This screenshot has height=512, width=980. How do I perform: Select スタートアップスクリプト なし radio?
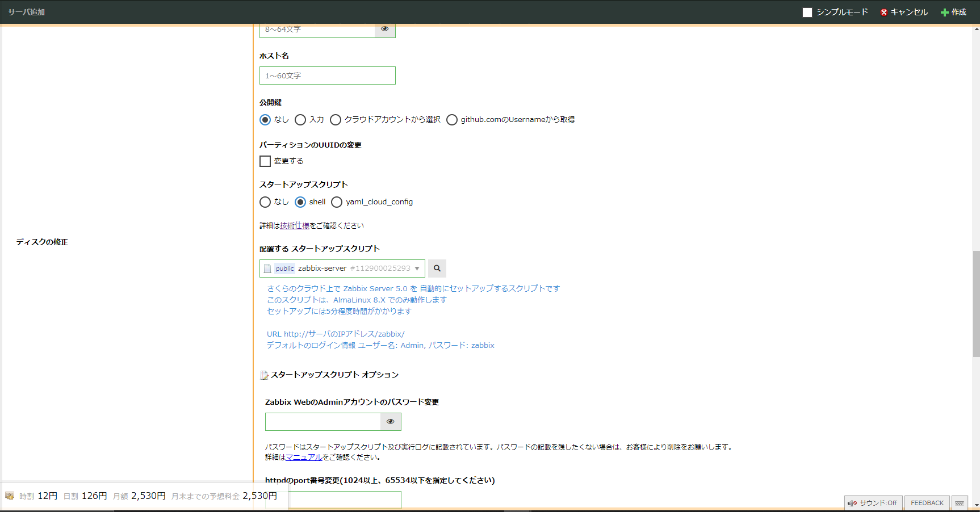coord(265,202)
